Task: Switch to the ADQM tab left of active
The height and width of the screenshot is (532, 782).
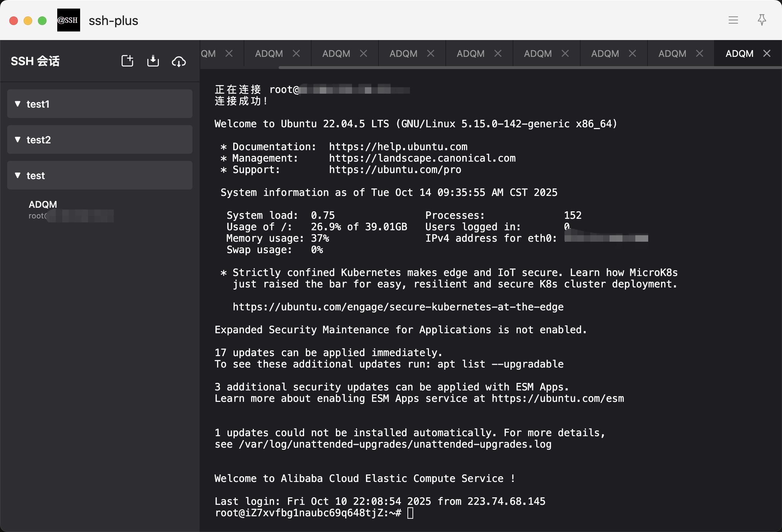Action: click(x=672, y=54)
